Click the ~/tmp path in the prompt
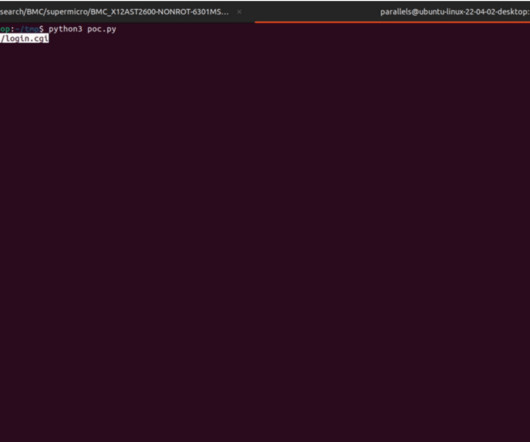530x442 pixels. coord(27,29)
